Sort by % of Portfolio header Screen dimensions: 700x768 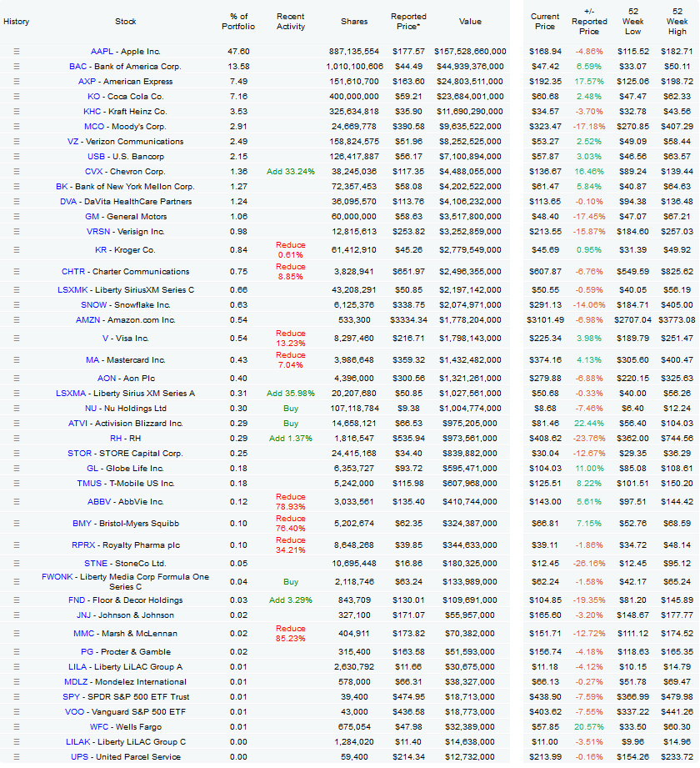[x=238, y=22]
